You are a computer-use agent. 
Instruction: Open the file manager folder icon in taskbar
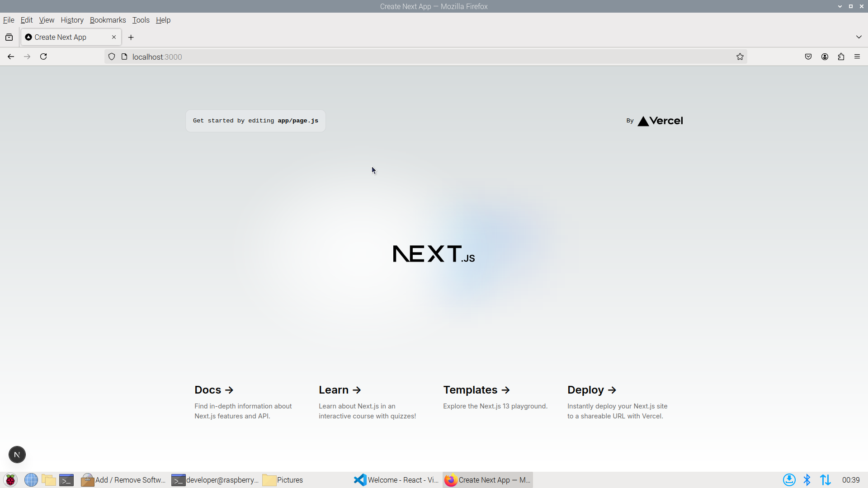coord(49,480)
